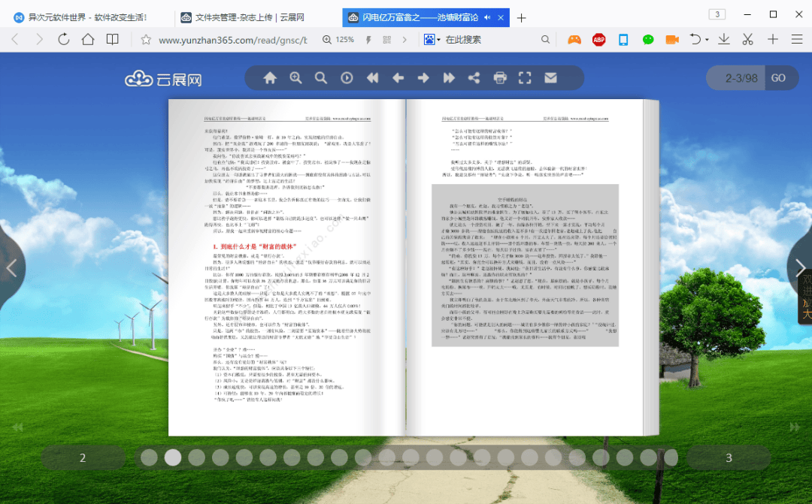Select the first page dot in bottom strip
Image resolution: width=812 pixels, height=504 pixels.
point(149,457)
